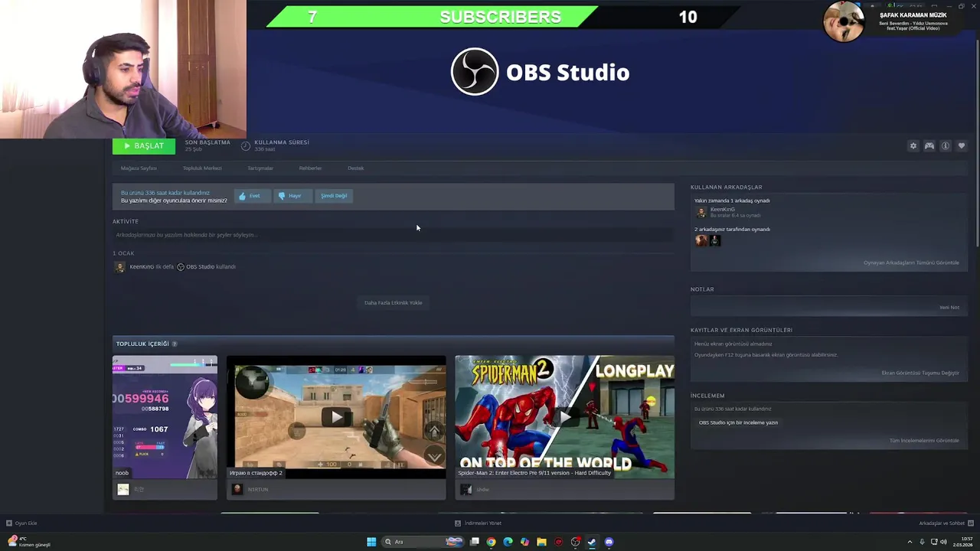This screenshot has height=551, width=980.
Task: Open Arkadaşlar ve Sohbet
Action: click(946, 523)
